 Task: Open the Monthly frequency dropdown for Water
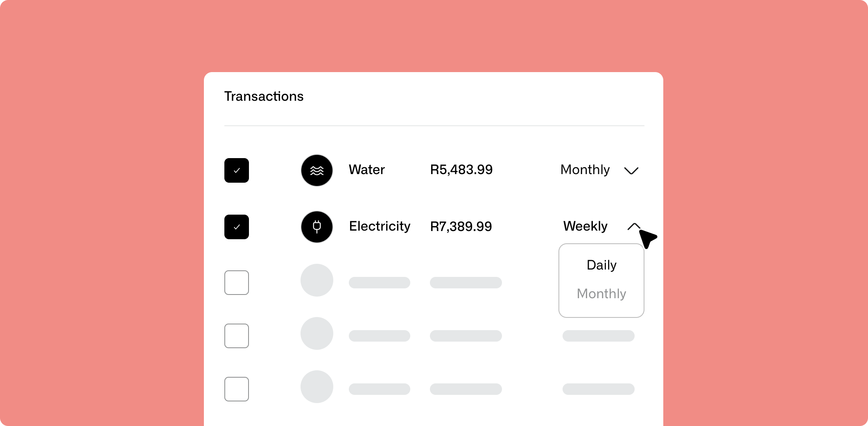click(631, 171)
